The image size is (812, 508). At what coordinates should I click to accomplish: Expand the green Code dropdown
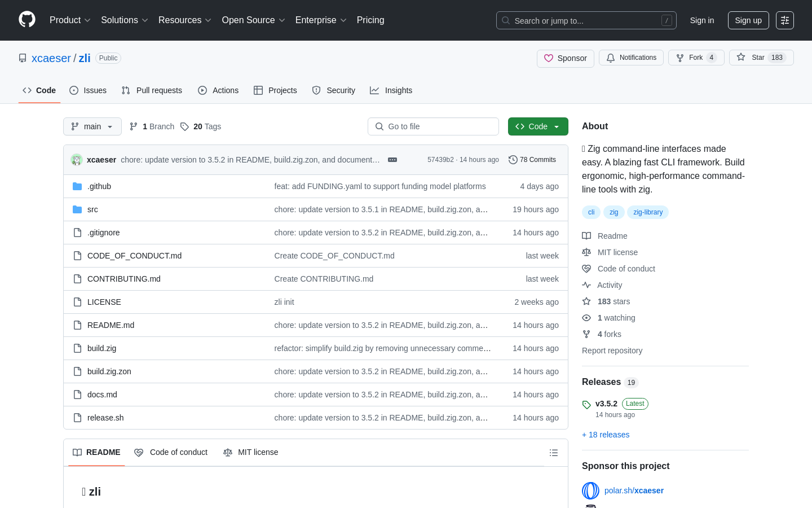tap(538, 126)
